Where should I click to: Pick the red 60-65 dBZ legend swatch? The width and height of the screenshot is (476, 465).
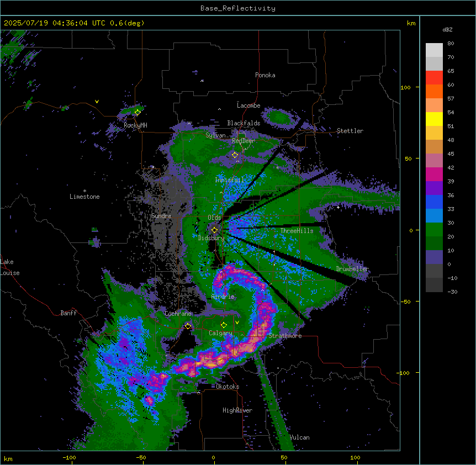click(x=434, y=78)
